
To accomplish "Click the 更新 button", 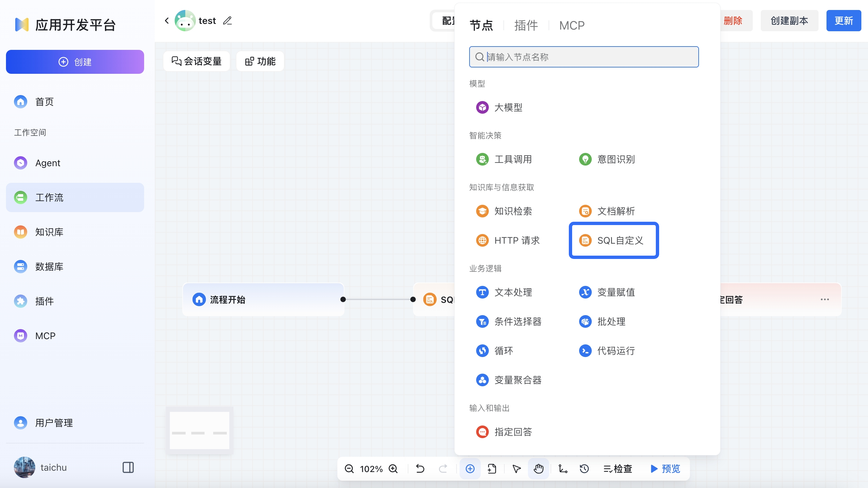I will click(843, 21).
